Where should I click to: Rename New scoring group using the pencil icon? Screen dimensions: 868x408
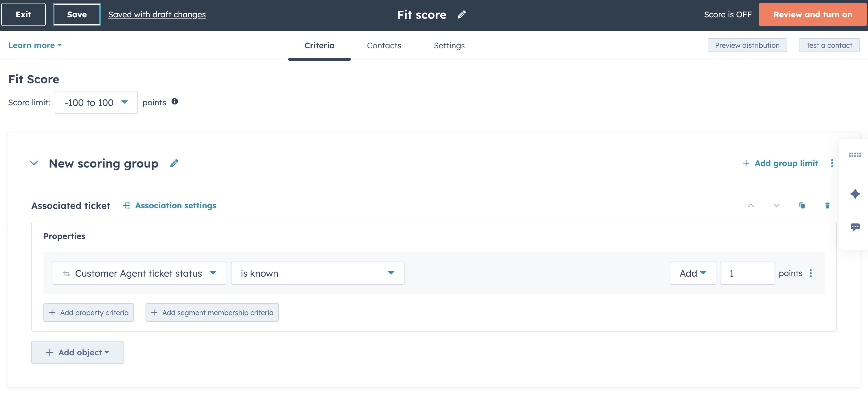pyautogui.click(x=174, y=163)
